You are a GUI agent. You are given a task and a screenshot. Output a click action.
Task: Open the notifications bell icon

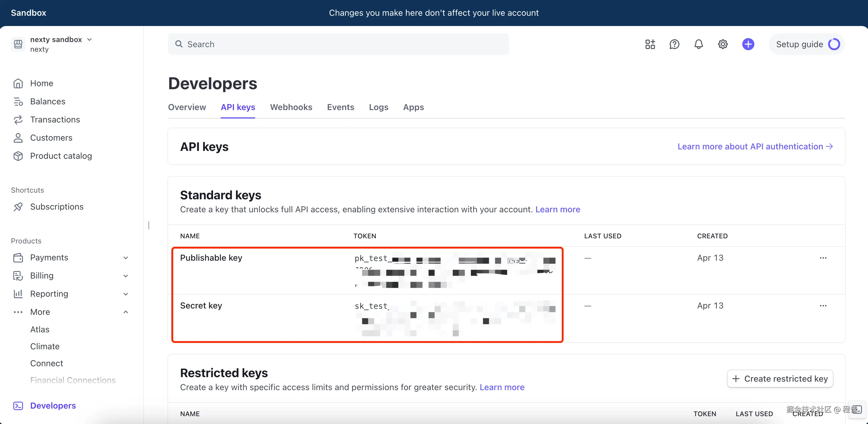click(698, 44)
